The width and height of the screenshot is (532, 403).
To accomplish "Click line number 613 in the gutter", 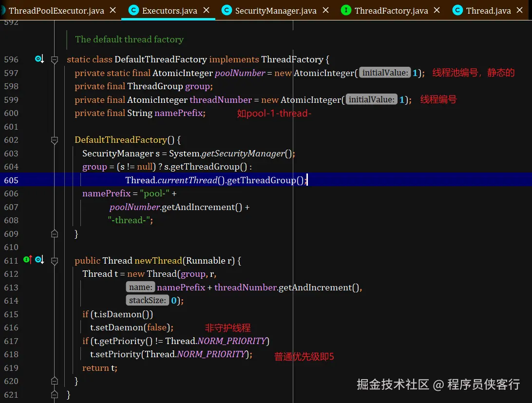I will coord(11,288).
